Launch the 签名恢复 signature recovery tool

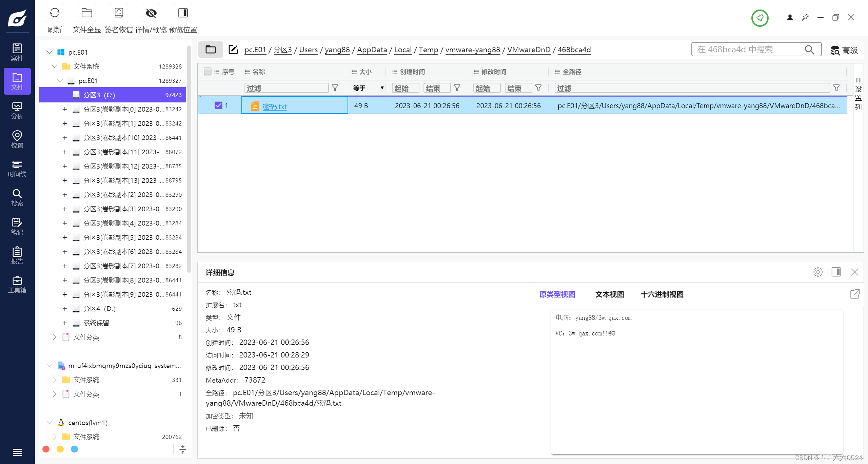119,13
